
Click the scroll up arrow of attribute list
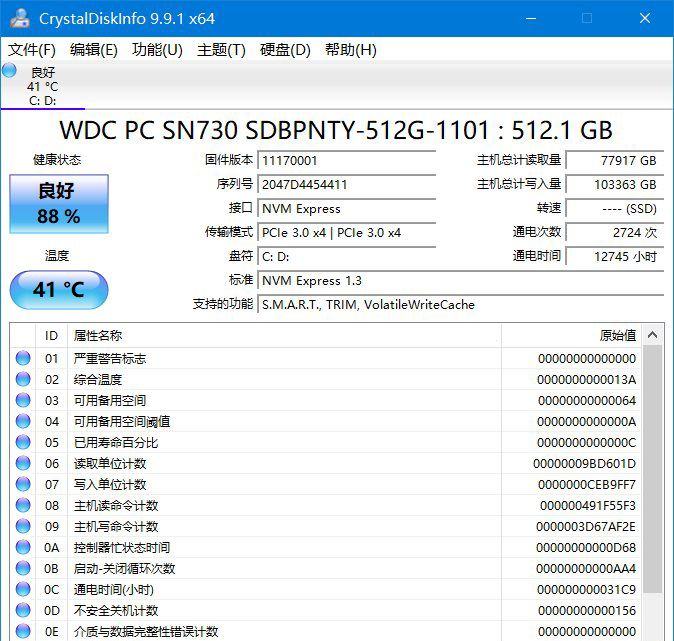(653, 335)
